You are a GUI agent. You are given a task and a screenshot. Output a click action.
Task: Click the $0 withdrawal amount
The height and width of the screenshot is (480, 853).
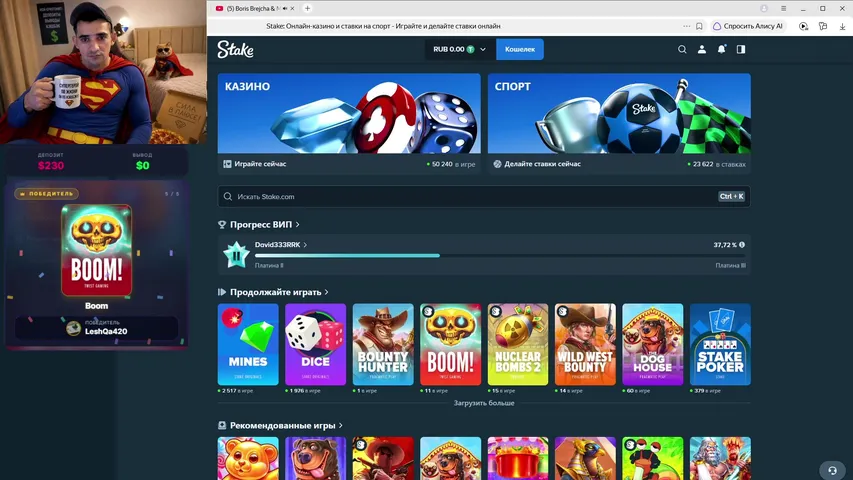pos(143,165)
